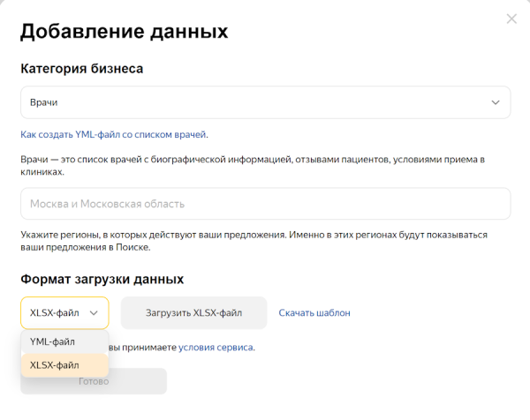Click the Готово button
The image size is (530, 420).
point(94,381)
